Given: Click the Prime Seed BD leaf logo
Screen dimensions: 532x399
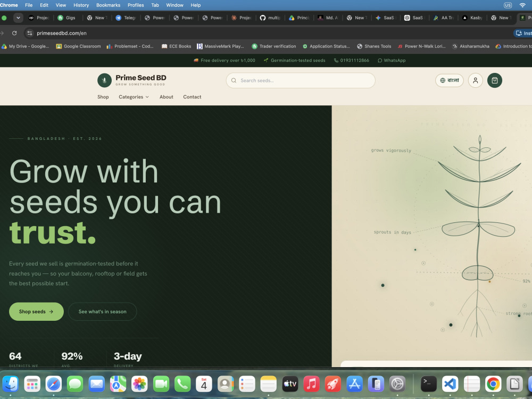Looking at the screenshot, I should coord(104,80).
